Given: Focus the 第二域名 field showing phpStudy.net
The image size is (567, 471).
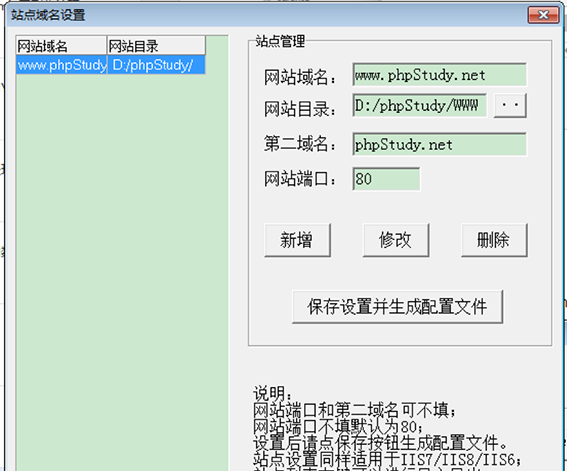Looking at the screenshot, I should (439, 145).
